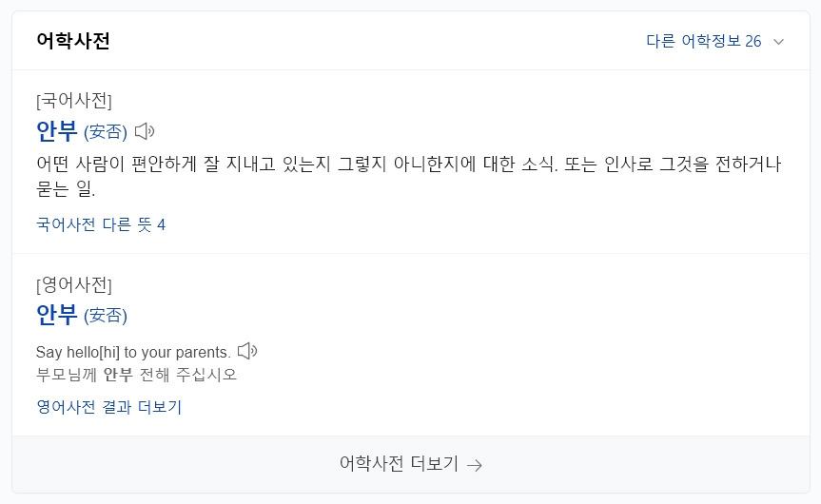Expand the chevron next to 다른 어학정보 26

[779, 42]
